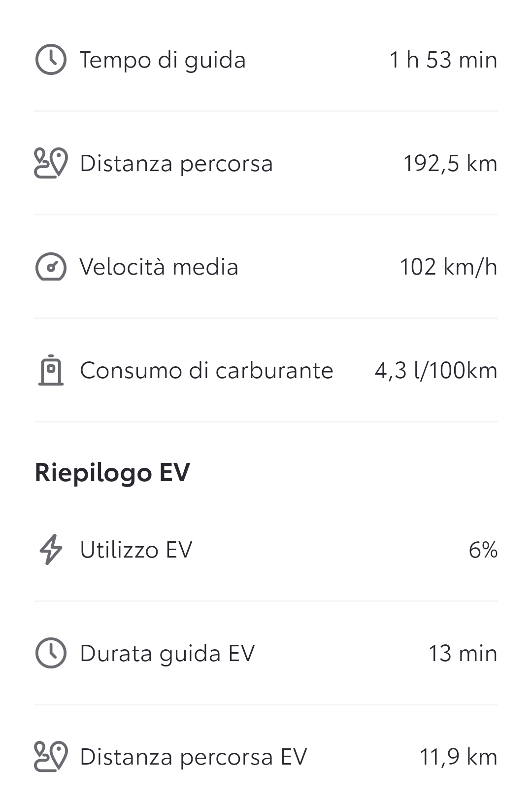The height and width of the screenshot is (806, 532).
Task: Select the 6% Utilizzo EV value
Action: click(483, 550)
